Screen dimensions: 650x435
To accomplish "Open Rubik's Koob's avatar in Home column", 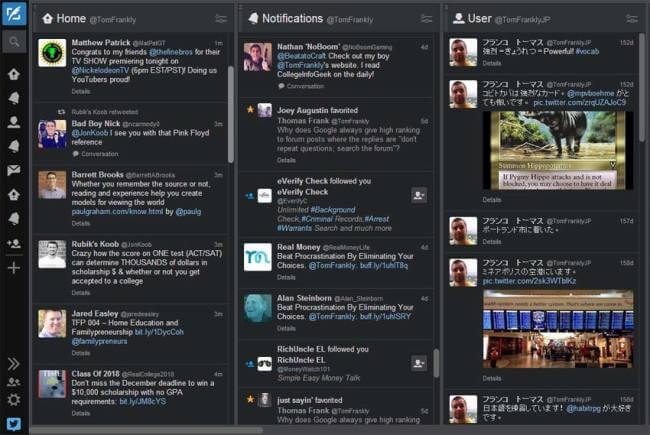I will [52, 254].
